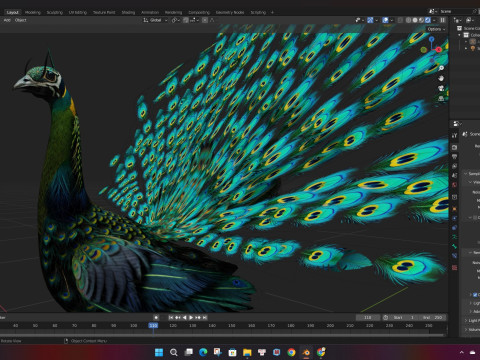Open the Render properties tab
The image size is (480, 360).
(x=454, y=147)
